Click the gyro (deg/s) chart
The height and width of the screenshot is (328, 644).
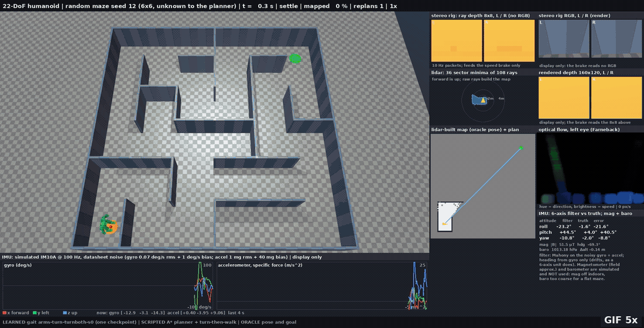point(108,286)
